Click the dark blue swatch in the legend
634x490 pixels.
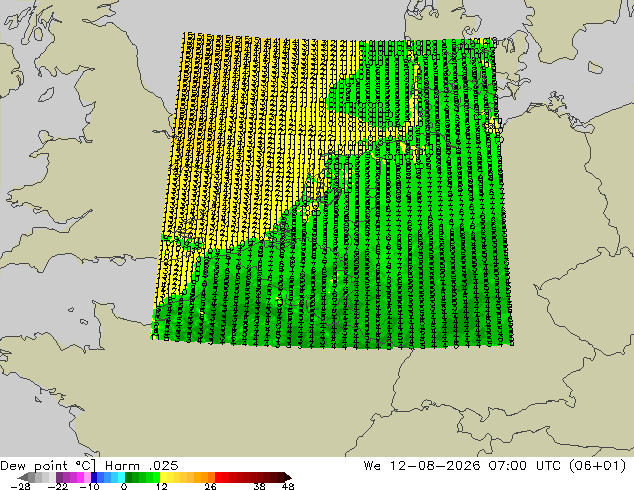[x=94, y=477]
